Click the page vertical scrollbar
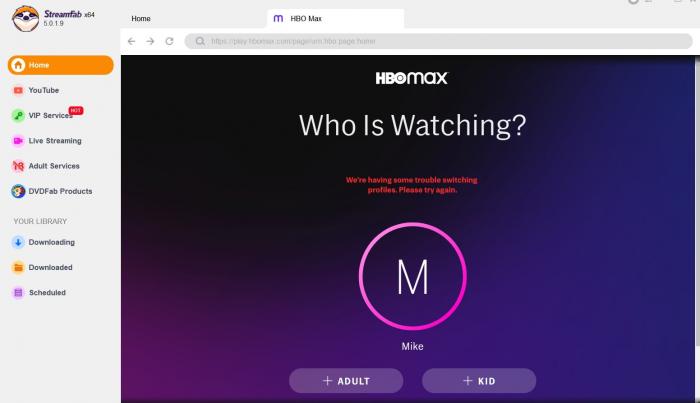This screenshot has width=700, height=403. (697, 201)
